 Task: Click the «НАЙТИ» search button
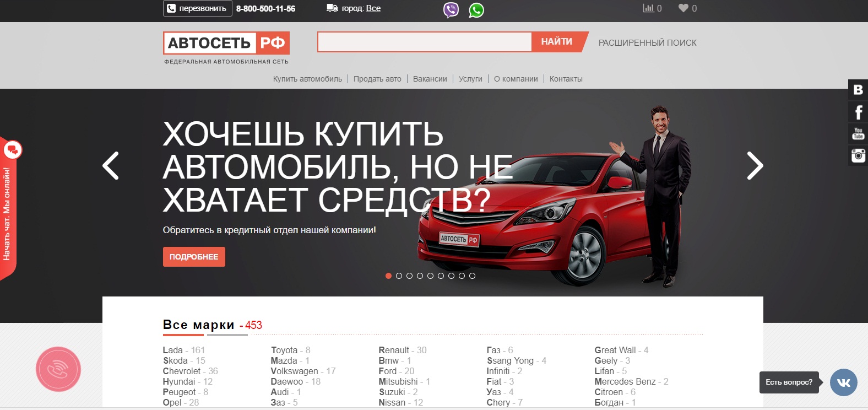coord(558,42)
